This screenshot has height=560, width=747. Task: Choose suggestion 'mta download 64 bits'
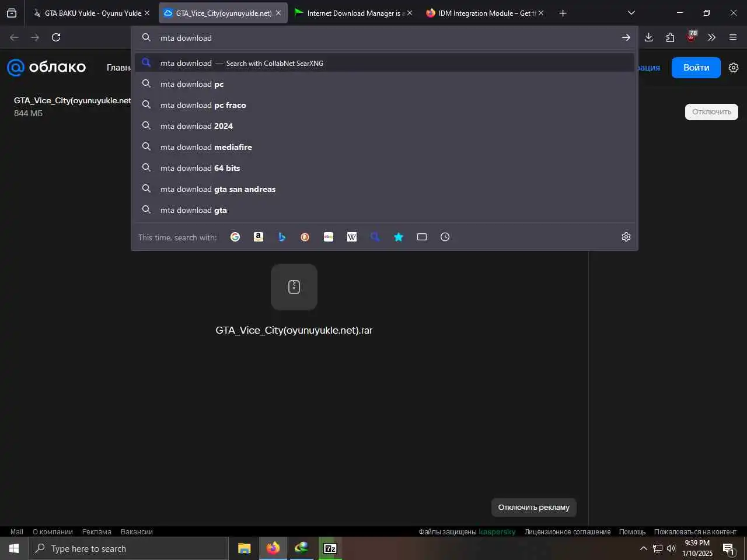385,168
